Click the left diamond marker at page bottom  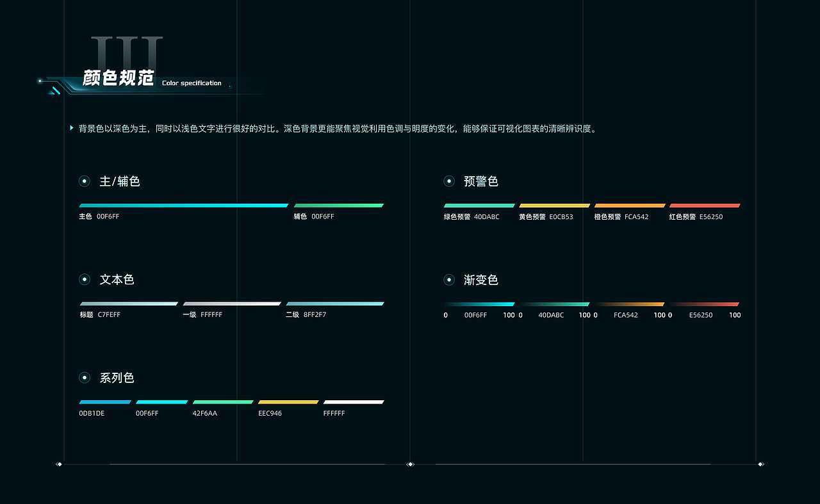[59, 464]
